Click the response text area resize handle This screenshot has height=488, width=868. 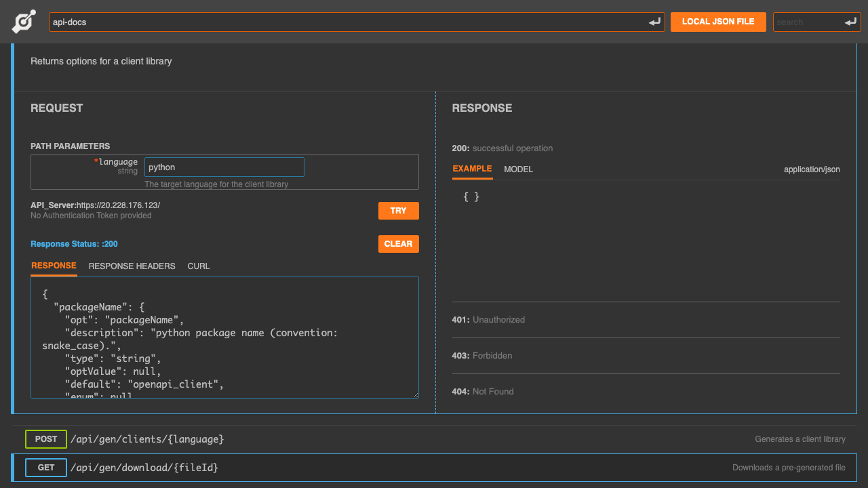(415, 394)
